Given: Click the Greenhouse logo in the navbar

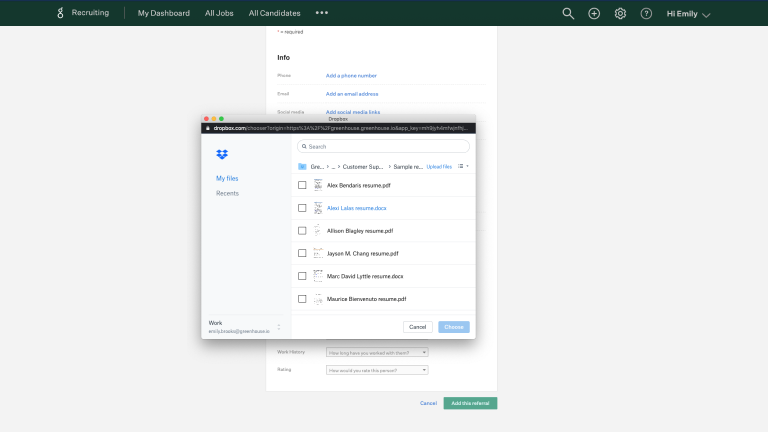Looking at the screenshot, I should (x=61, y=13).
